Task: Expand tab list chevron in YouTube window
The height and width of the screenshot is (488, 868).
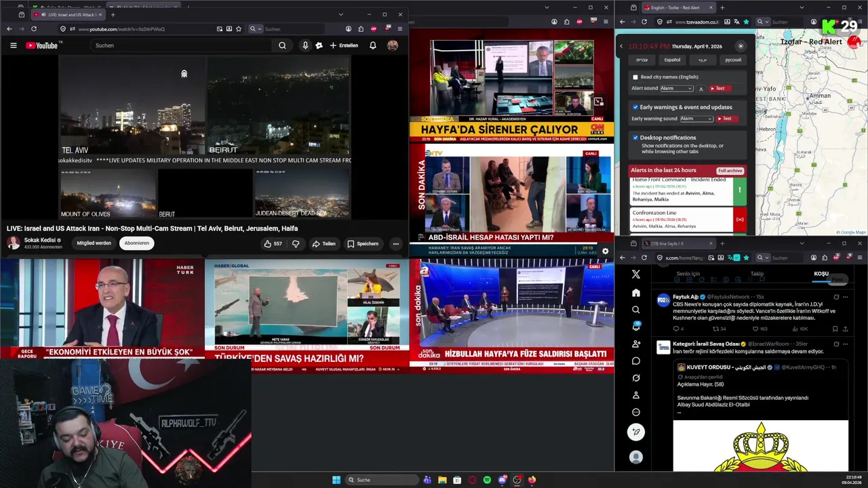Action: [340, 14]
